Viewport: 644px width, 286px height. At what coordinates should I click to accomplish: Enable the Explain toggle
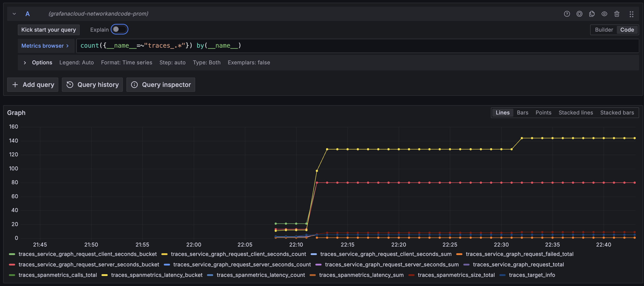point(119,29)
